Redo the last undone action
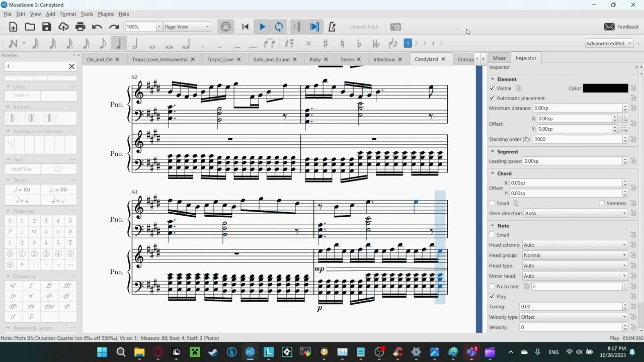 point(114,27)
